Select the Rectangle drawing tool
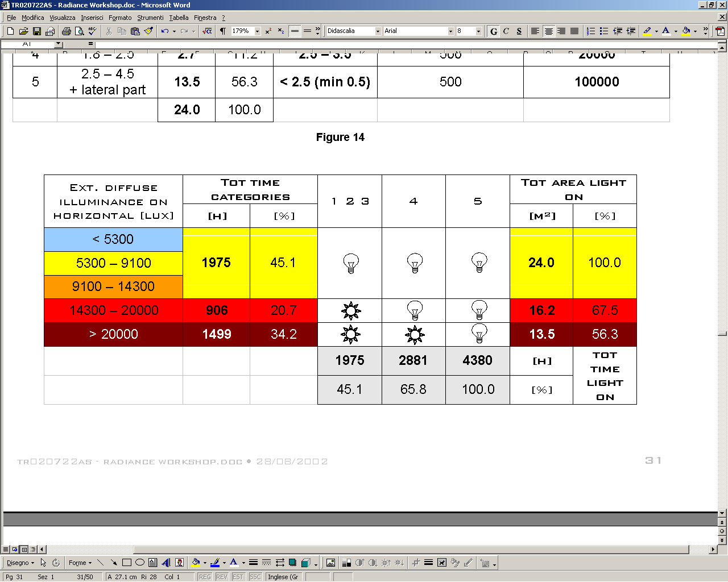The height and width of the screenshot is (582, 728). click(126, 563)
